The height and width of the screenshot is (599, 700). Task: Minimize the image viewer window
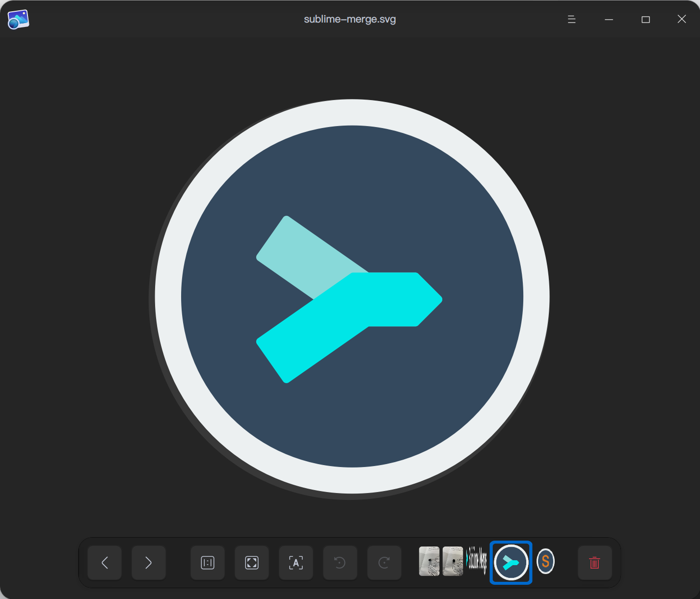(x=609, y=20)
